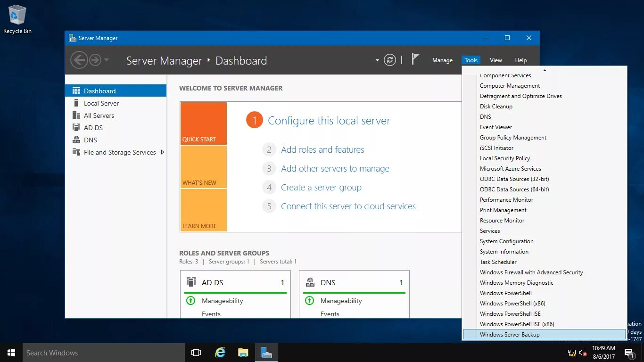Choose Windows Server Backup
Viewport: 644px width, 362px height.
[x=545, y=335]
